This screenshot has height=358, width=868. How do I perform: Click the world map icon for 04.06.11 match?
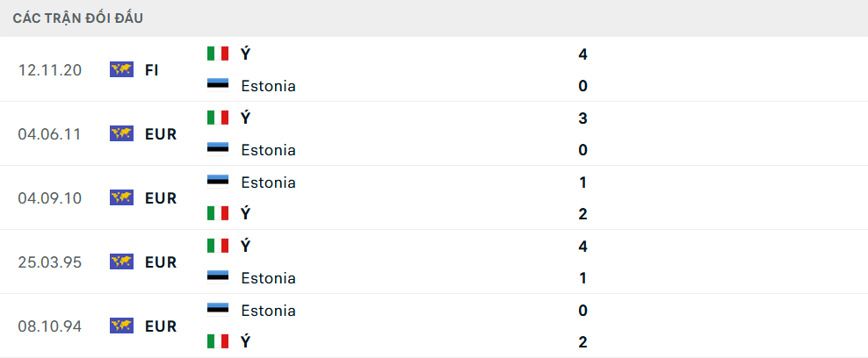click(x=121, y=133)
